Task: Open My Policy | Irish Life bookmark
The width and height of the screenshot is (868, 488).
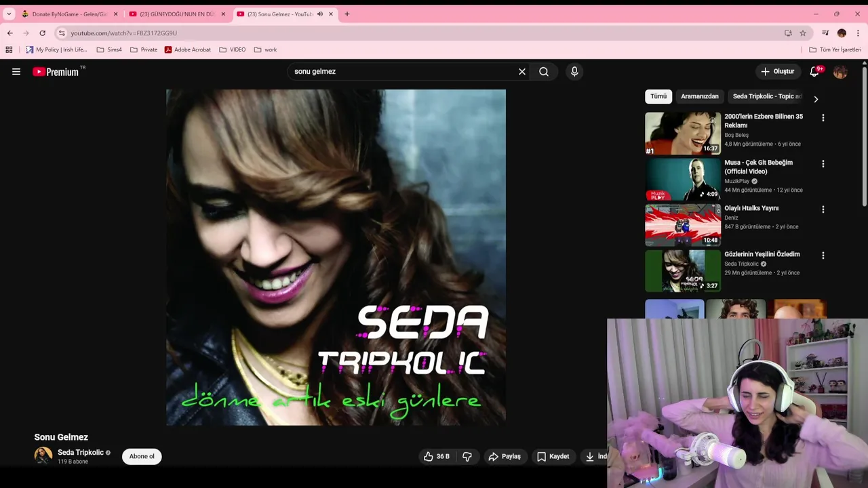Action: click(56, 49)
